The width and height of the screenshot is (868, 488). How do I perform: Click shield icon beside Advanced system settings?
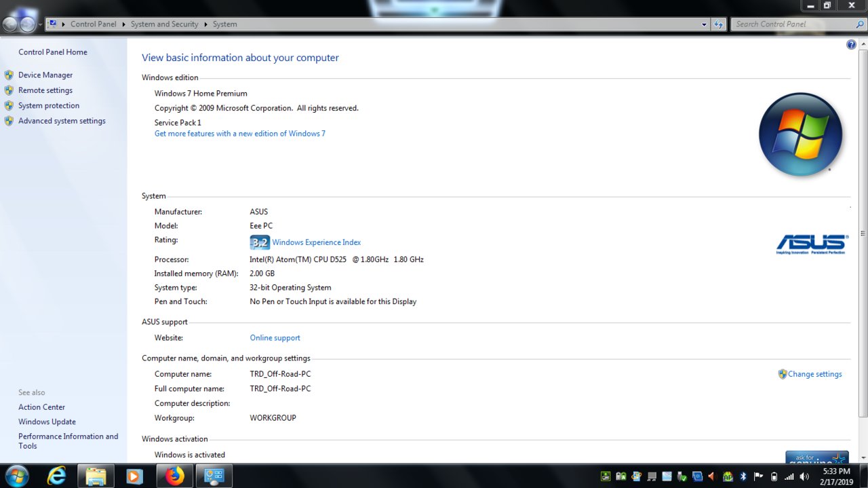[x=9, y=121]
